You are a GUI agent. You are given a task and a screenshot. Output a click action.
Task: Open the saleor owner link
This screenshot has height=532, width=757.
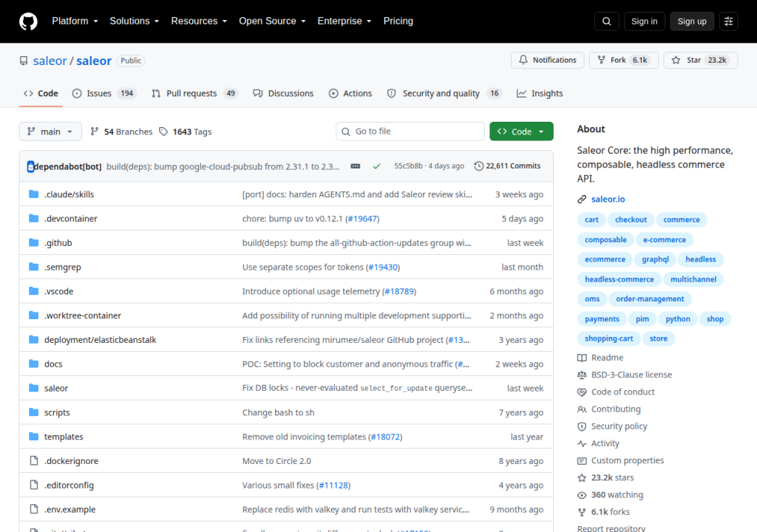click(x=50, y=61)
